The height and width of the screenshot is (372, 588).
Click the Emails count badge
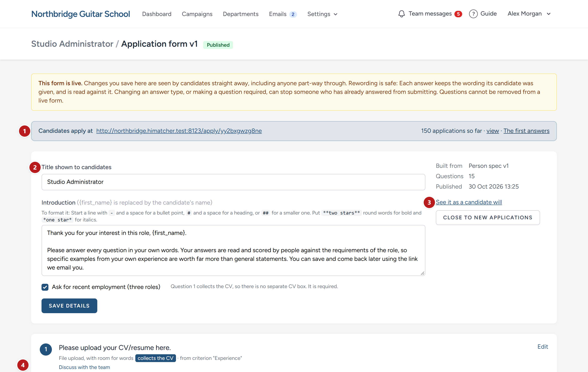click(x=293, y=14)
